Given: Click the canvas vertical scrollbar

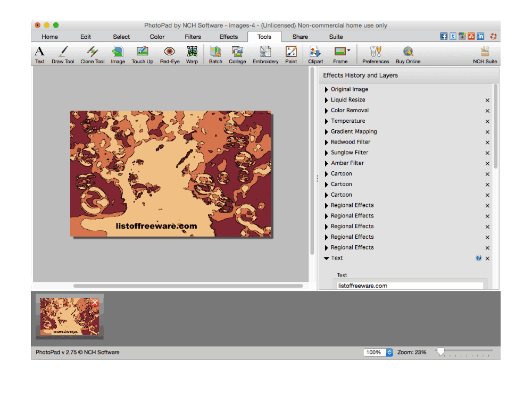Looking at the screenshot, I should pos(312,161).
